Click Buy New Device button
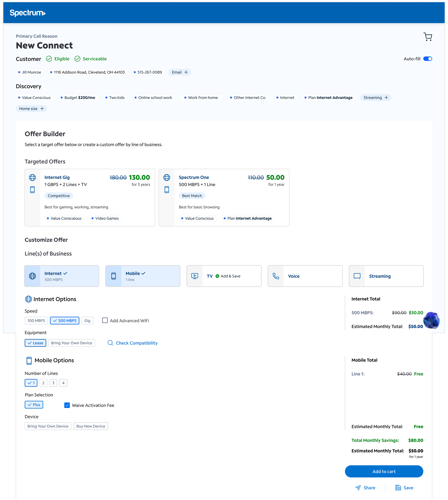The height and width of the screenshot is (500, 448). point(91,426)
